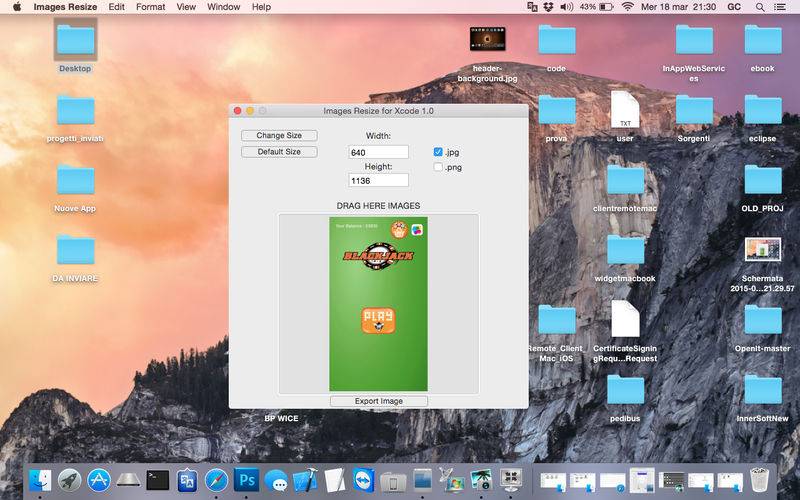Screen dimensions: 800x500
Task: Open the Window menu
Action: pyautogui.click(x=223, y=7)
